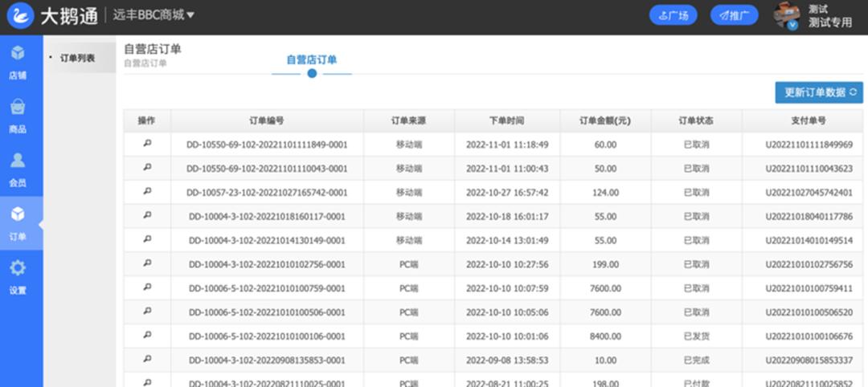View order DD-10550-69-102-20221101111849-0001 magnifier icon

(147, 143)
